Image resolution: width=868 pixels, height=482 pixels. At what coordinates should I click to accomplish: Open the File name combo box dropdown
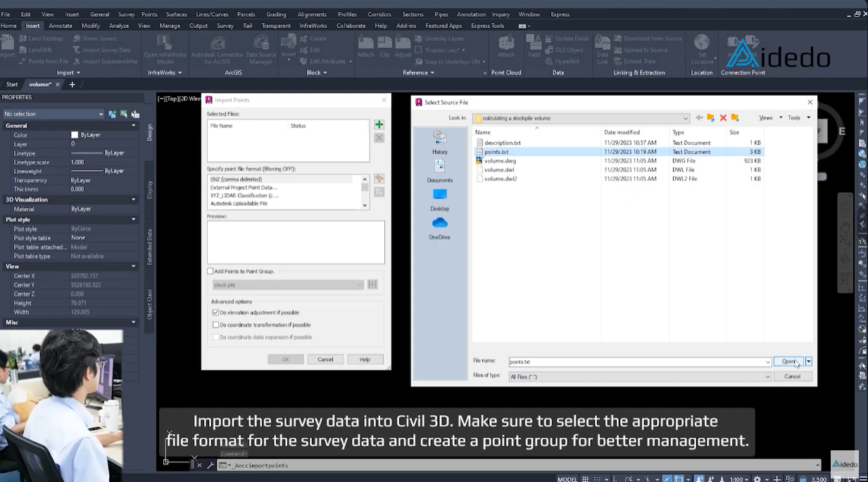coord(767,362)
